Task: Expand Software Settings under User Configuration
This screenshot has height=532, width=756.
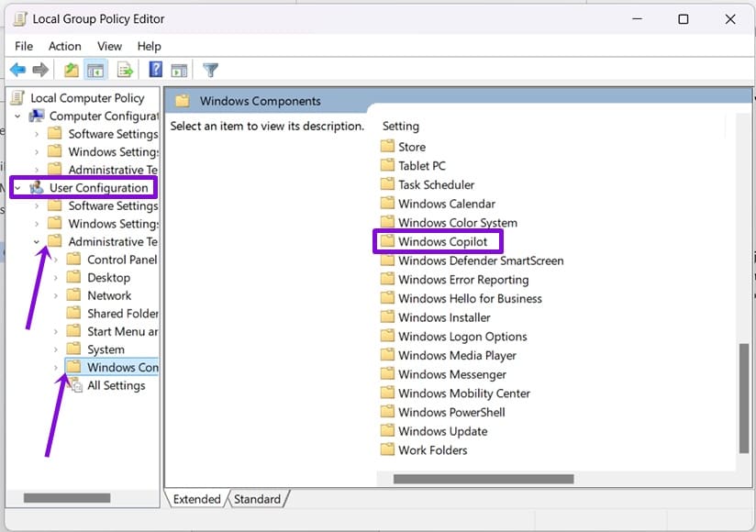Action: (x=37, y=206)
